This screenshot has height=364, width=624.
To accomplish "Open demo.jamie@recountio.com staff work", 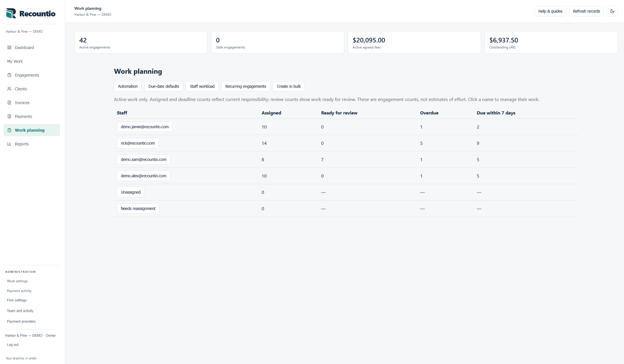I will pyautogui.click(x=145, y=127).
